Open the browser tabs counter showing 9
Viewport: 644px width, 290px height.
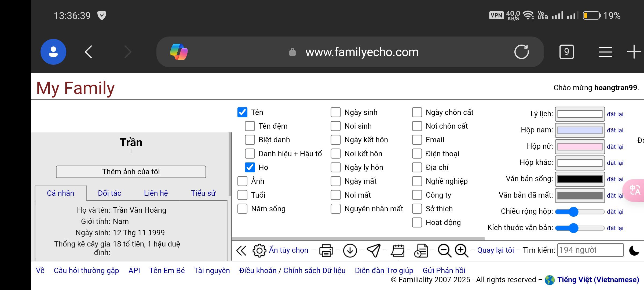click(x=567, y=52)
